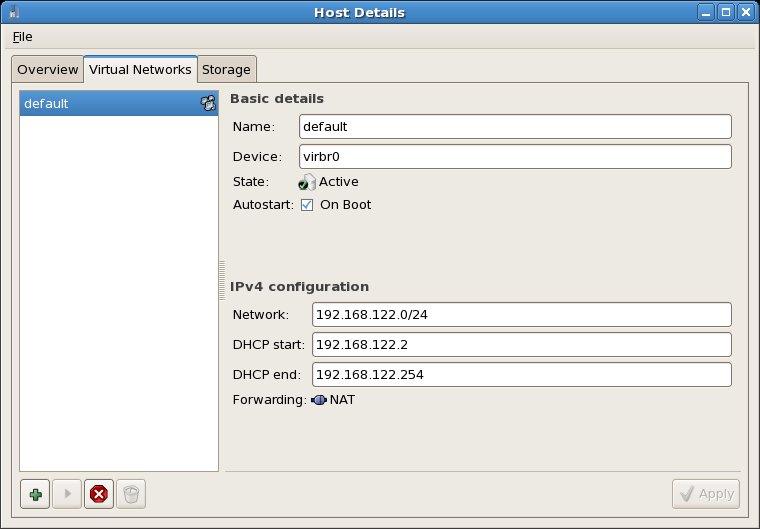The image size is (760, 529).
Task: Switch to the Overview tab
Action: pos(47,69)
